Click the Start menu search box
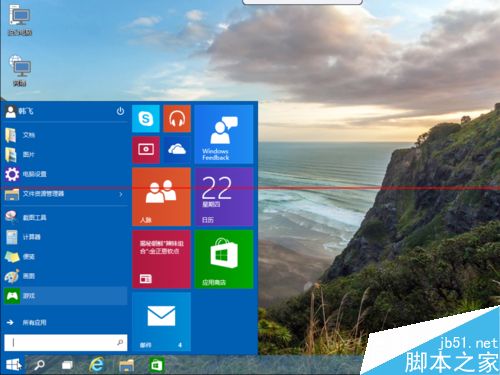 66,342
